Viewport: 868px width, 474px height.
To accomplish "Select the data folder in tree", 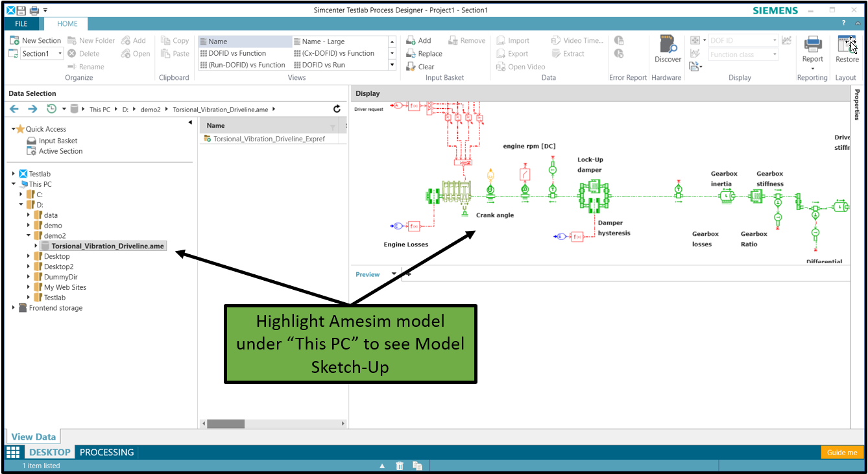I will point(51,215).
